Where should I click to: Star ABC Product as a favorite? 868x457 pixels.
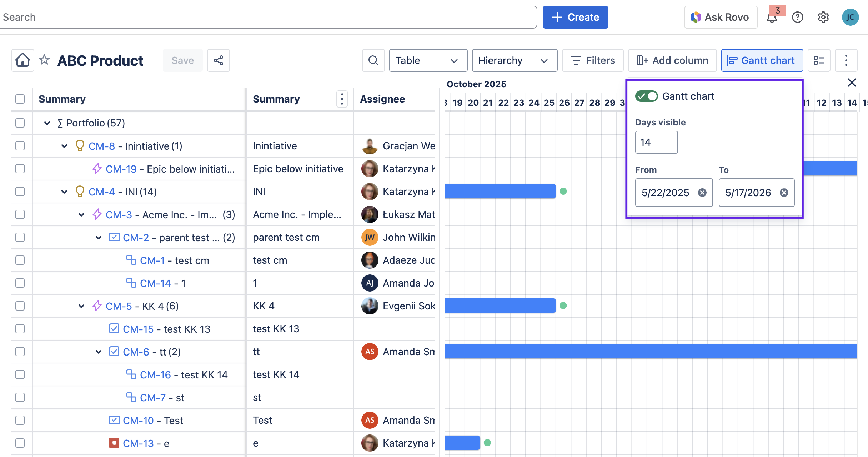click(x=44, y=60)
